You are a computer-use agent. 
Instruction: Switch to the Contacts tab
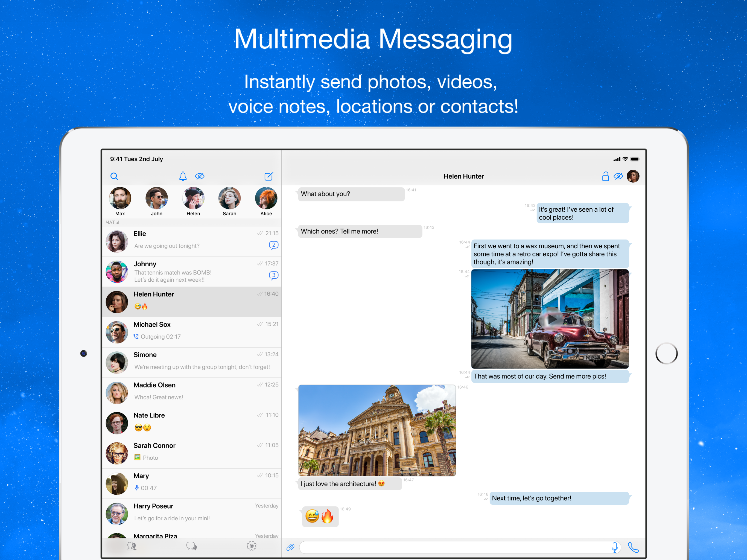tap(131, 546)
